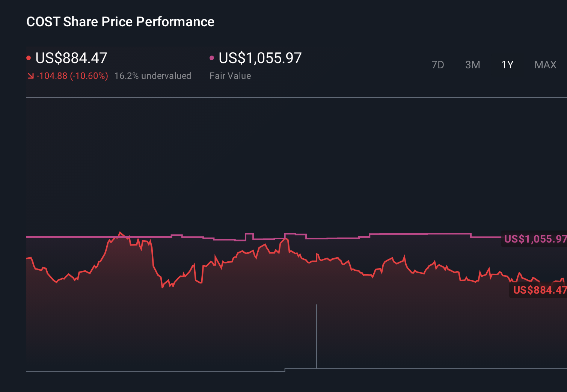567x392 pixels.
Task: Click the red share price legend dot
Action: coord(29,57)
